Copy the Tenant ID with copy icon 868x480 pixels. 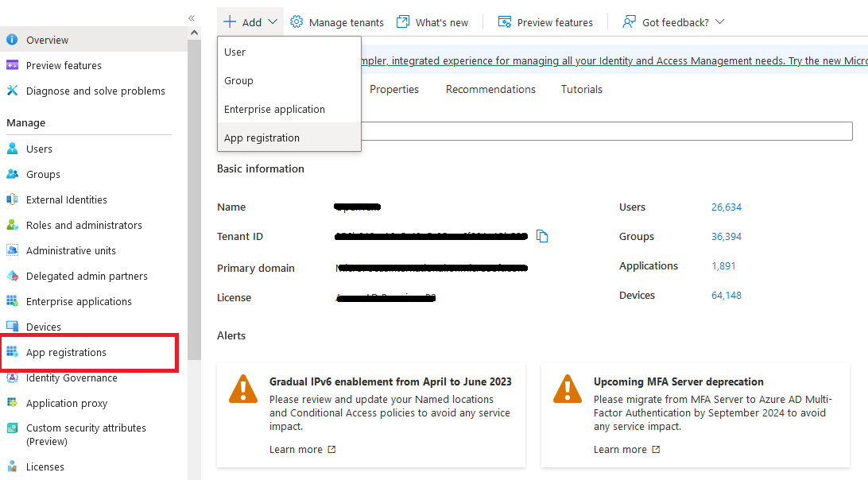click(542, 236)
